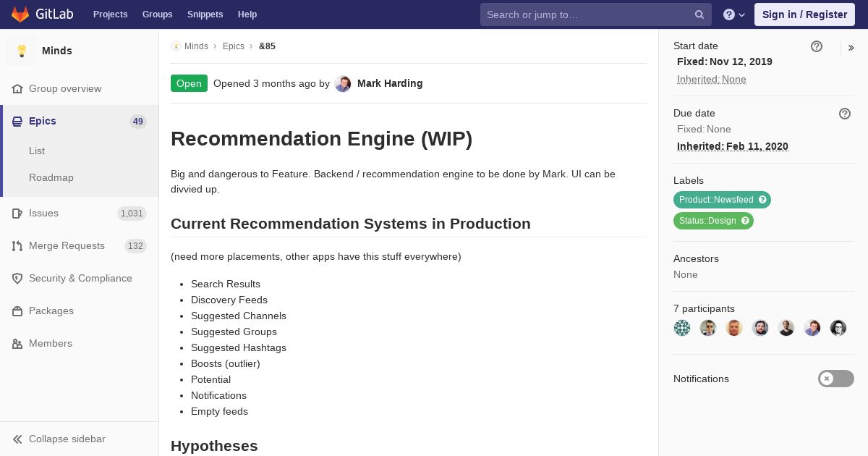
Task: Click the first participant avatar with pattern
Action: coord(682,328)
